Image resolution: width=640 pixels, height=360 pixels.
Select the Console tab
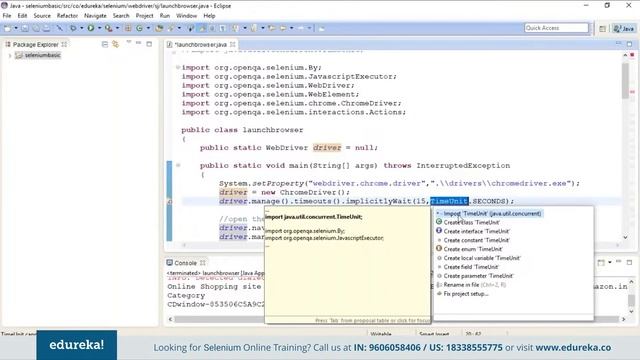[185, 263]
